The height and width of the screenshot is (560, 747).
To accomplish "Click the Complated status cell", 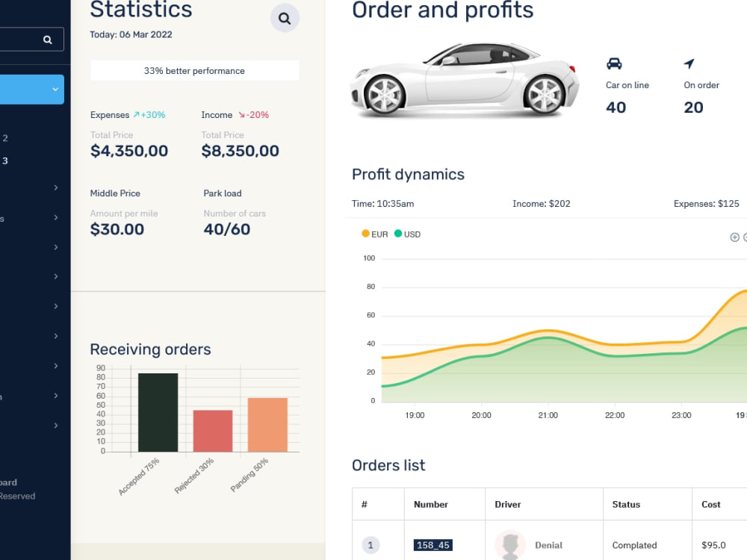I will tap(634, 545).
